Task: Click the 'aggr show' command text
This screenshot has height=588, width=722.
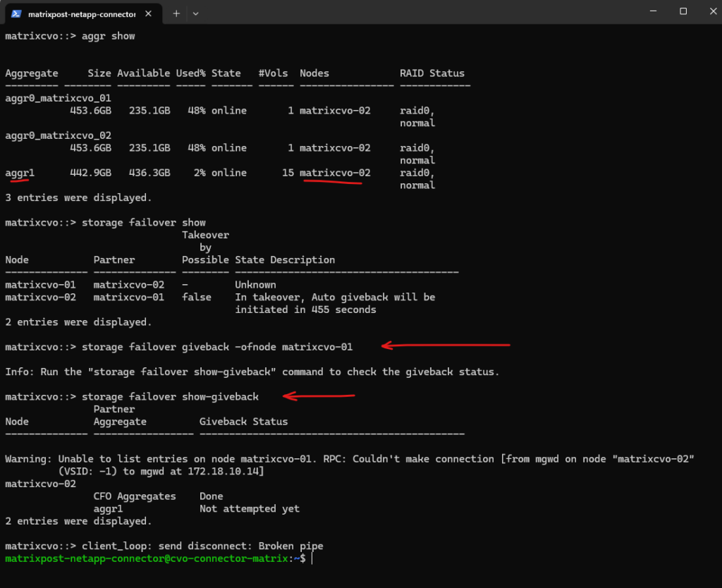Action: pos(108,36)
